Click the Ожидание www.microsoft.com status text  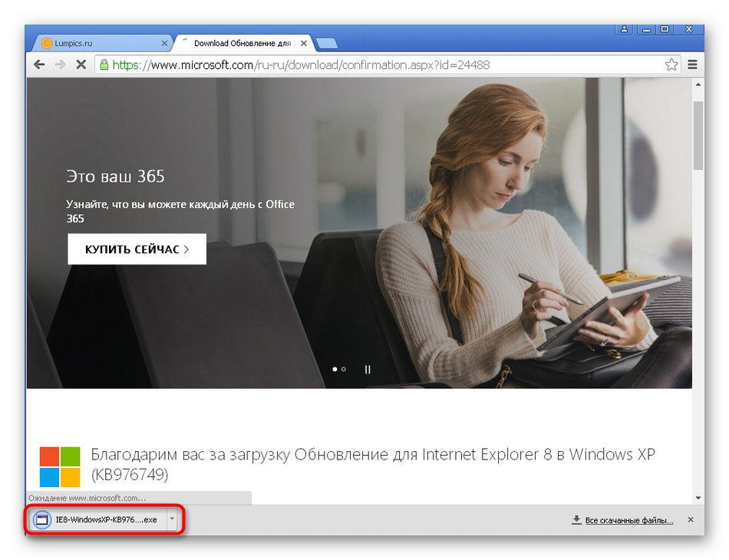tap(87, 498)
